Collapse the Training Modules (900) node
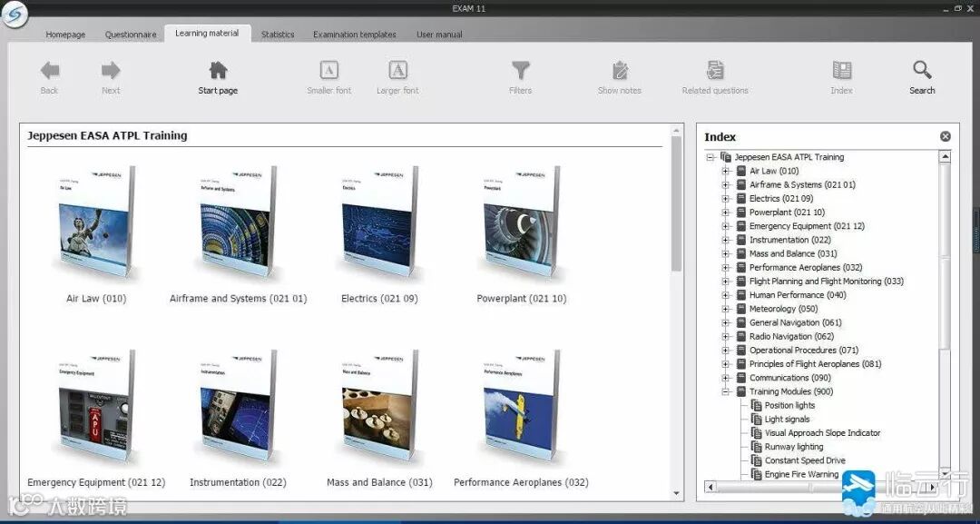This screenshot has height=524, width=980. pyautogui.click(x=726, y=391)
